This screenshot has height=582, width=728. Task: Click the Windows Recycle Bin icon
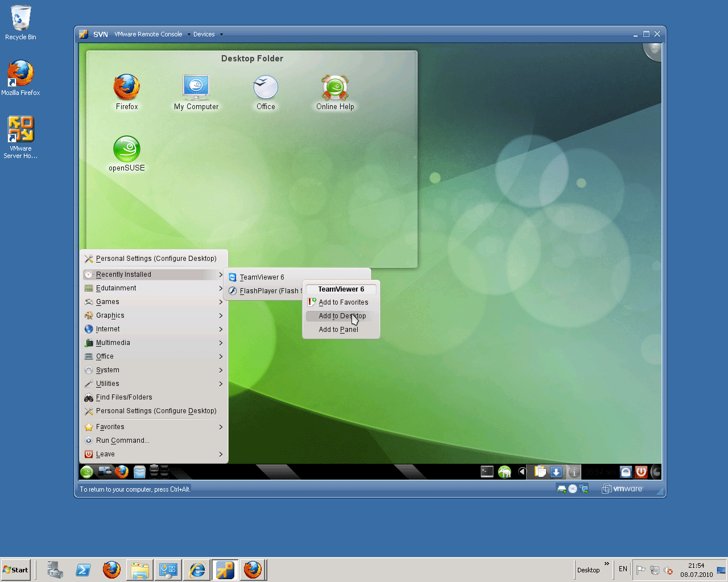tap(20, 23)
